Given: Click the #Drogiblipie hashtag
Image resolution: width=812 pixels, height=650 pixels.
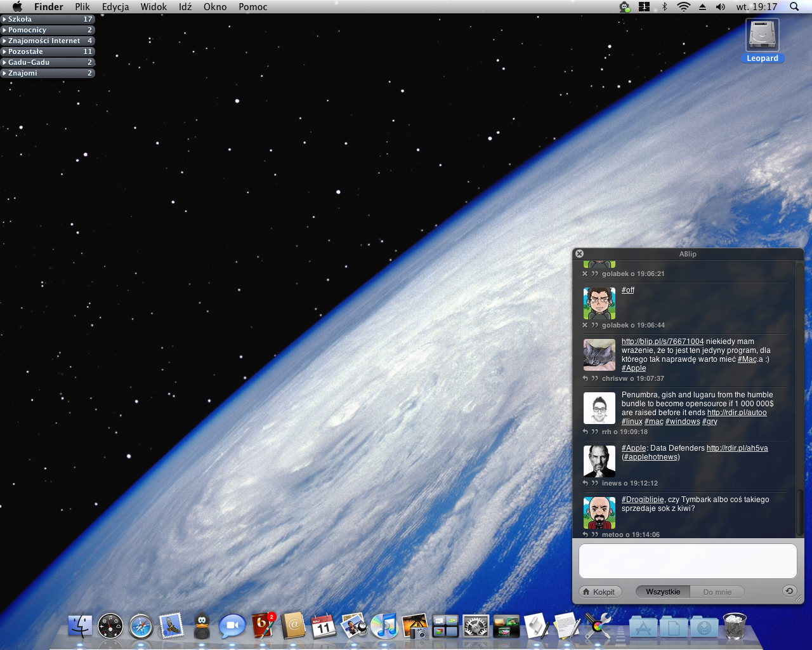Looking at the screenshot, I should click(x=643, y=500).
